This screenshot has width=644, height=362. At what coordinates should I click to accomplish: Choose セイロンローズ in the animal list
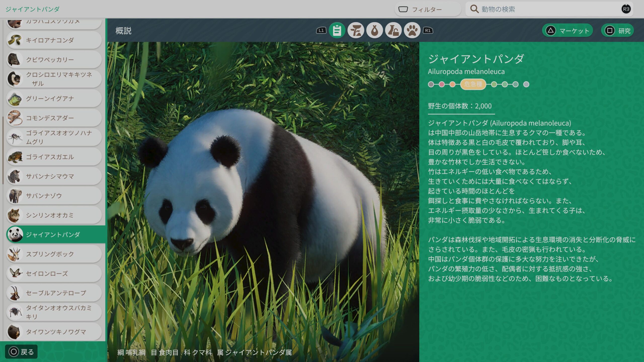(x=54, y=273)
